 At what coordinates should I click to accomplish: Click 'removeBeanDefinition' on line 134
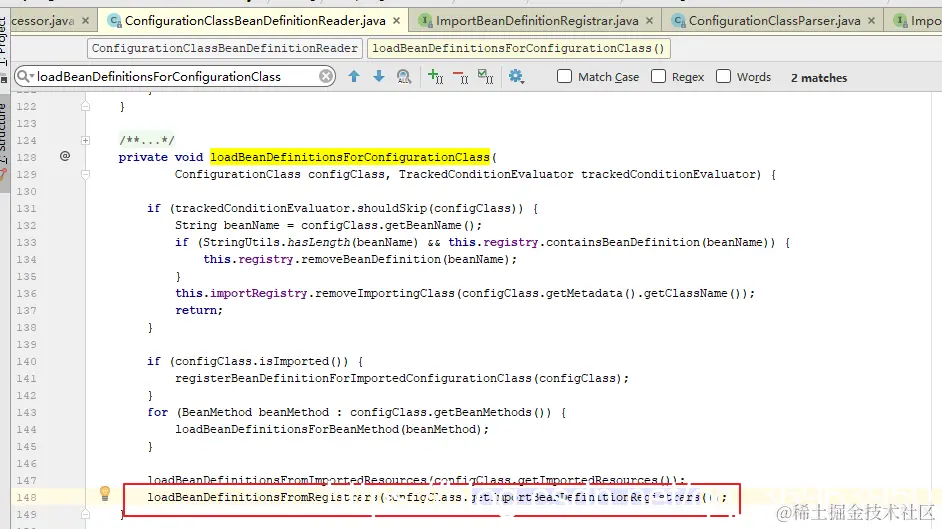point(371,259)
